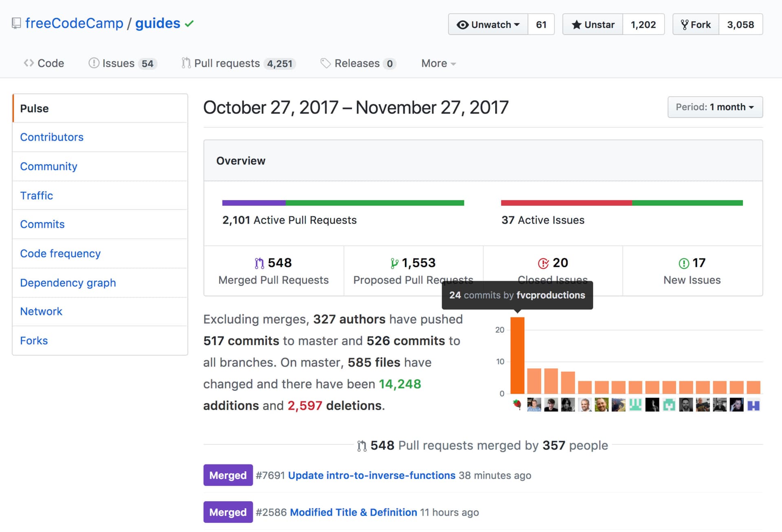The height and width of the screenshot is (532, 782).
Task: Click the star icon inside the Unstar button
Action: [x=577, y=24]
